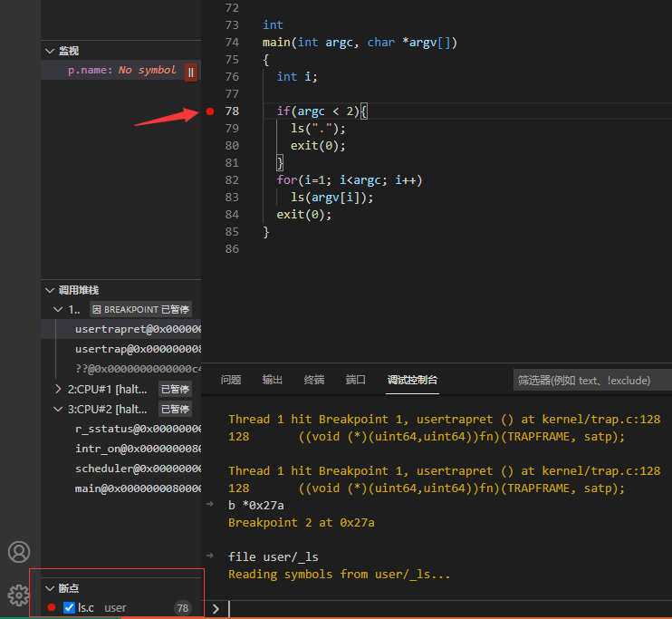672x619 pixels.
Task: Switch to the 终端 terminal tab
Action: [x=313, y=380]
